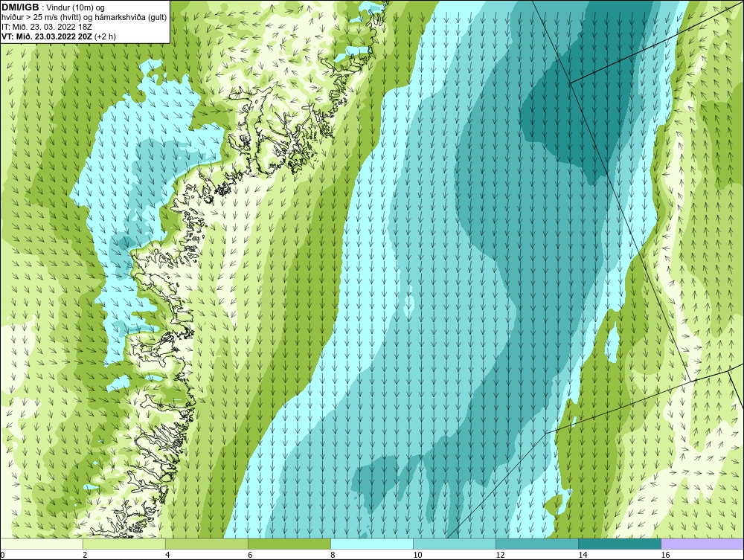Select the purple swatch above 16 m/s
The height and width of the screenshot is (560, 744).
point(703,544)
